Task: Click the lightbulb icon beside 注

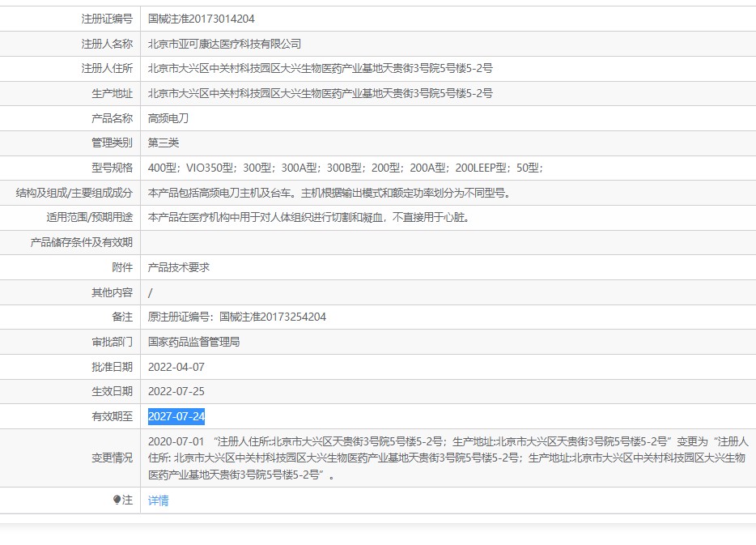Action: point(117,500)
